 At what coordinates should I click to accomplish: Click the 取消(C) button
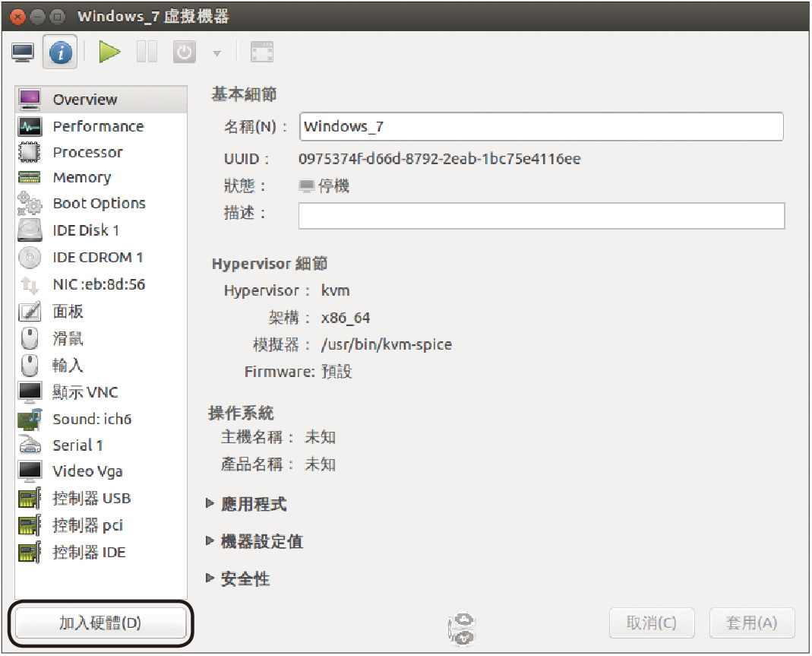(x=652, y=623)
